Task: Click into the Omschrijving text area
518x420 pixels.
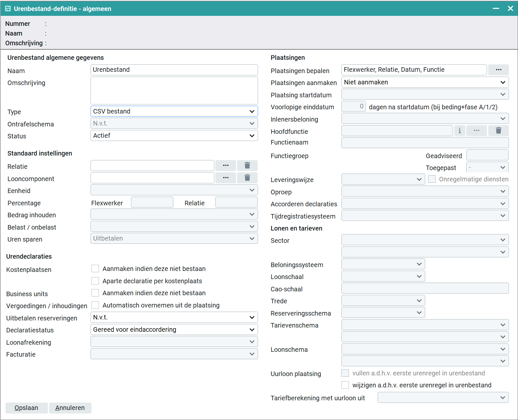Action: [x=174, y=91]
